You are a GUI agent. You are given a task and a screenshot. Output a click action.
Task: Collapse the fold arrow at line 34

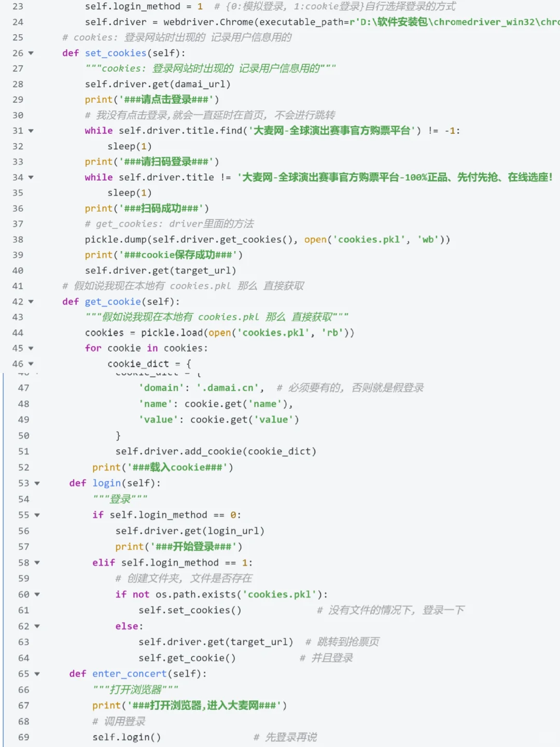pyautogui.click(x=31, y=177)
